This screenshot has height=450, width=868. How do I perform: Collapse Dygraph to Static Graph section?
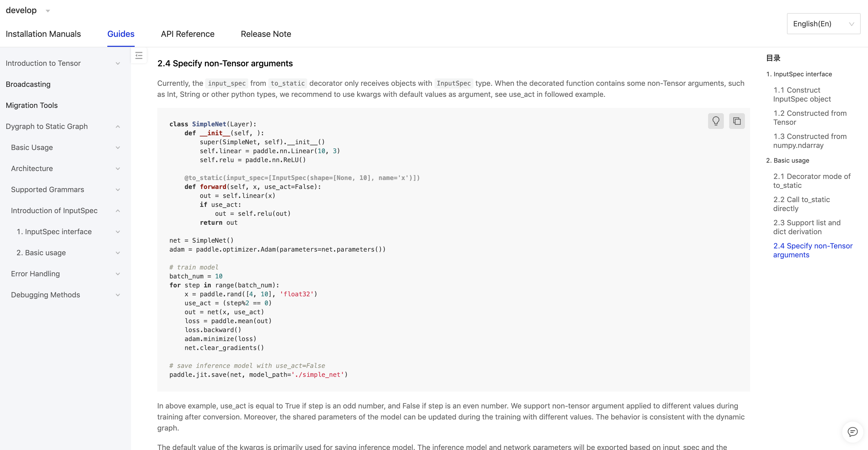coord(118,126)
